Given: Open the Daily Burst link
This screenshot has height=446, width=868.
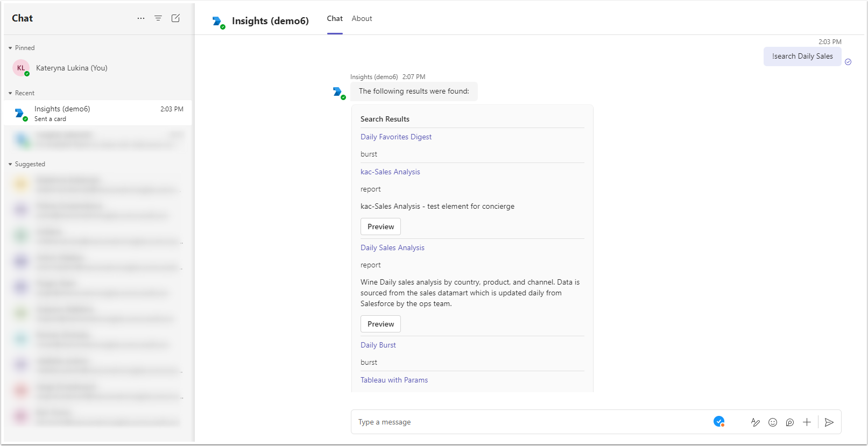Looking at the screenshot, I should coord(378,345).
